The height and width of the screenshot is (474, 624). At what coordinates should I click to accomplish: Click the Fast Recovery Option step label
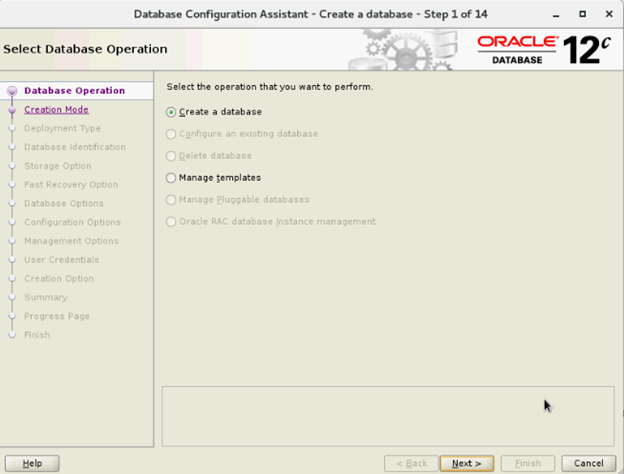pyautogui.click(x=71, y=185)
